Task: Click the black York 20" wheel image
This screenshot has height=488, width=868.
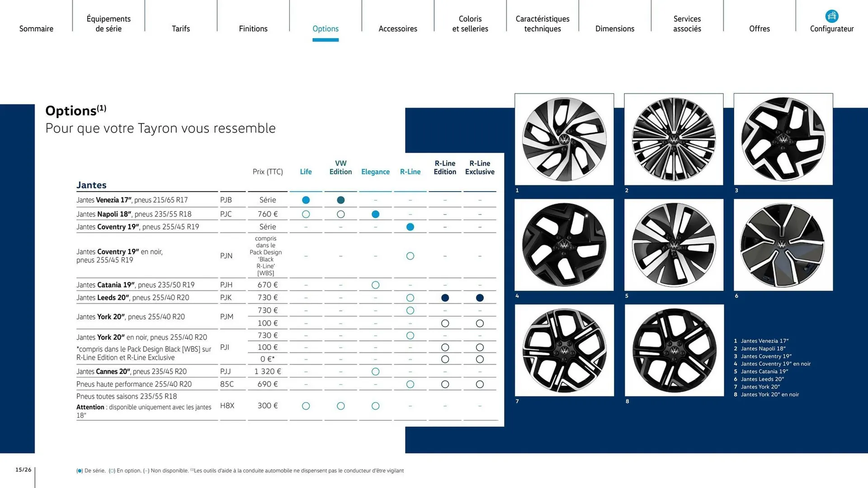Action: (674, 350)
